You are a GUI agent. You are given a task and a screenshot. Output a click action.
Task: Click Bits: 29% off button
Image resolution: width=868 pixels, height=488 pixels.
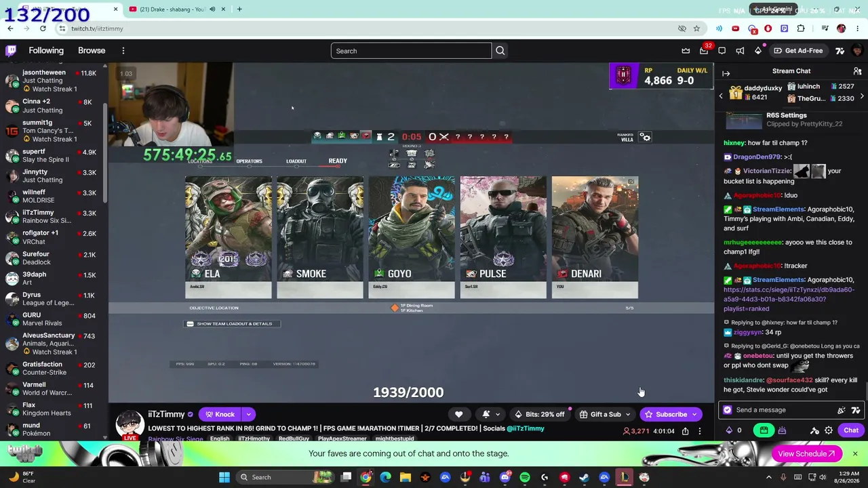(539, 414)
